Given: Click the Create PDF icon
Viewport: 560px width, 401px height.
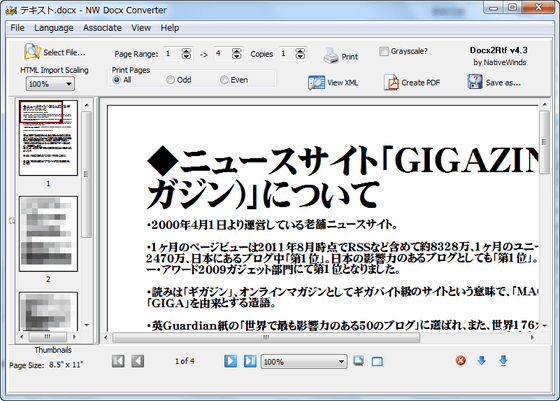Looking at the screenshot, I should 391,82.
